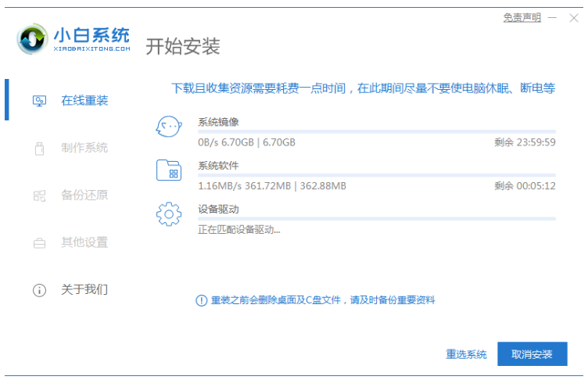Switch to the 制作系统 sidebar tab

pos(84,148)
